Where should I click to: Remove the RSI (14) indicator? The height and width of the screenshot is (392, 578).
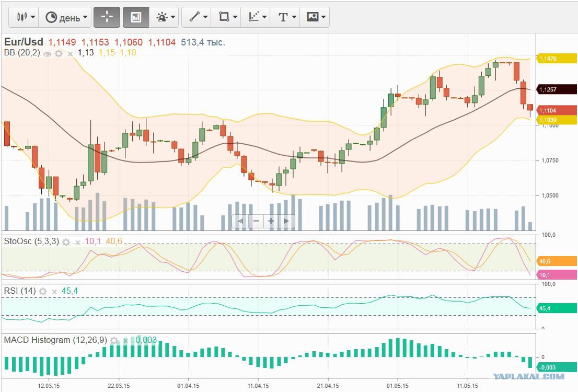[x=54, y=292]
